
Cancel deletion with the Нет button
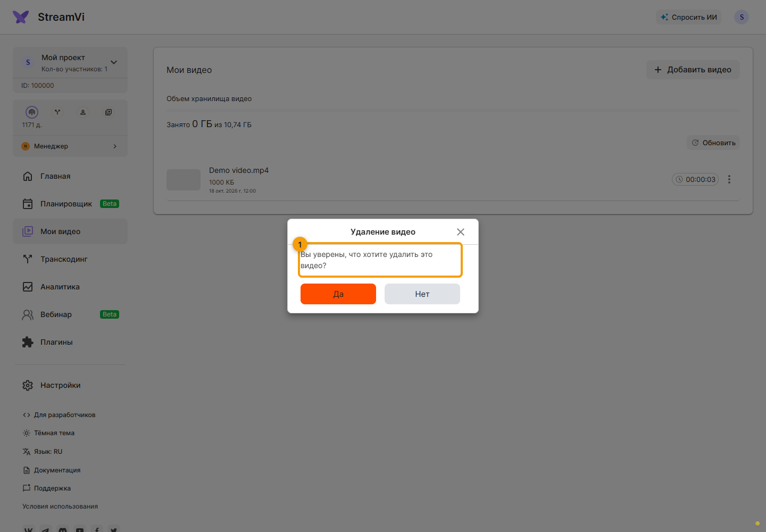click(422, 294)
